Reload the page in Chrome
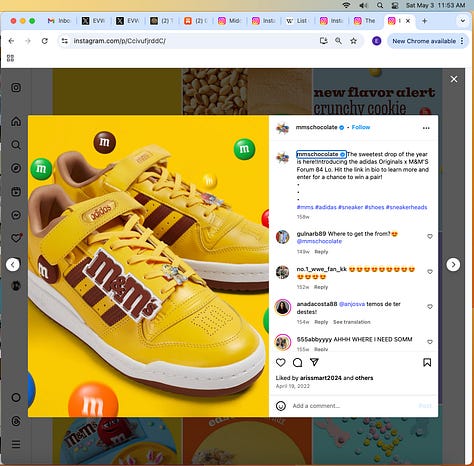This screenshot has width=474, height=466. click(45, 41)
